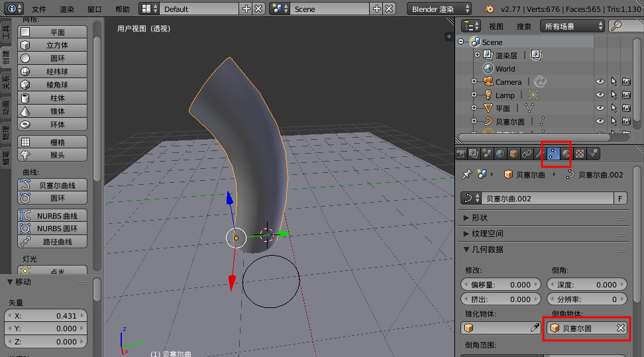Click the pin icon in properties header
This screenshot has height=357, width=644.
466,174
